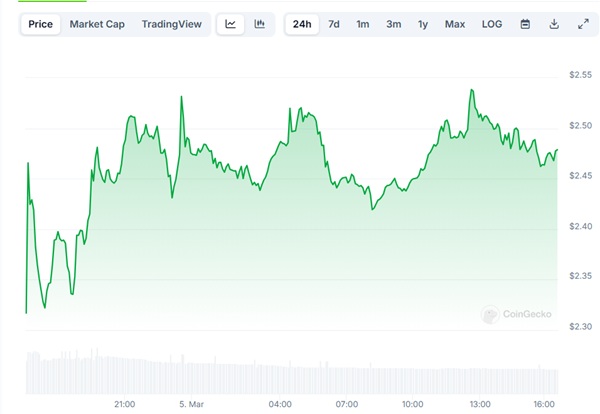Click the 13:00 time axis label
Image resolution: width=600 pixels, height=414 pixels.
click(x=480, y=404)
